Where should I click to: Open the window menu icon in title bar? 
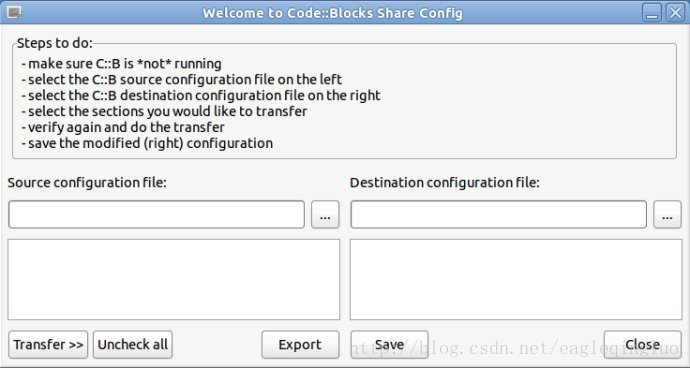(x=14, y=12)
